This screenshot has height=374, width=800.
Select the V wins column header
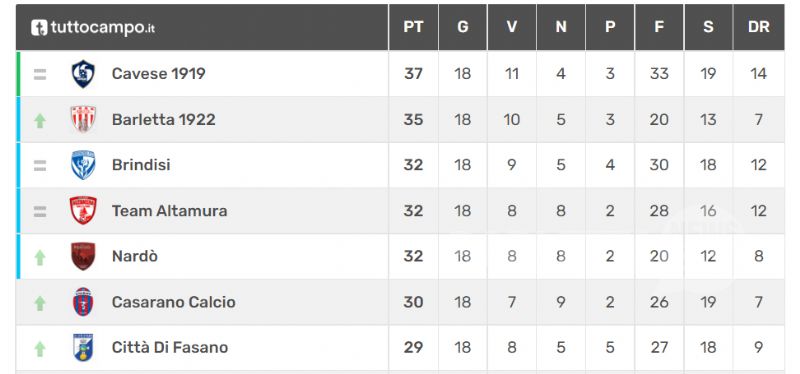pos(512,27)
